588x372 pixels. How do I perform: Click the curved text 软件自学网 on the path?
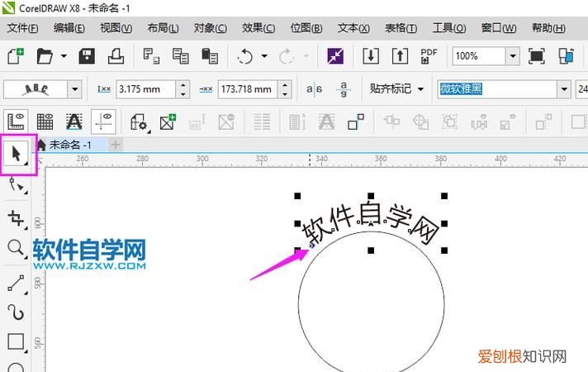point(369,224)
